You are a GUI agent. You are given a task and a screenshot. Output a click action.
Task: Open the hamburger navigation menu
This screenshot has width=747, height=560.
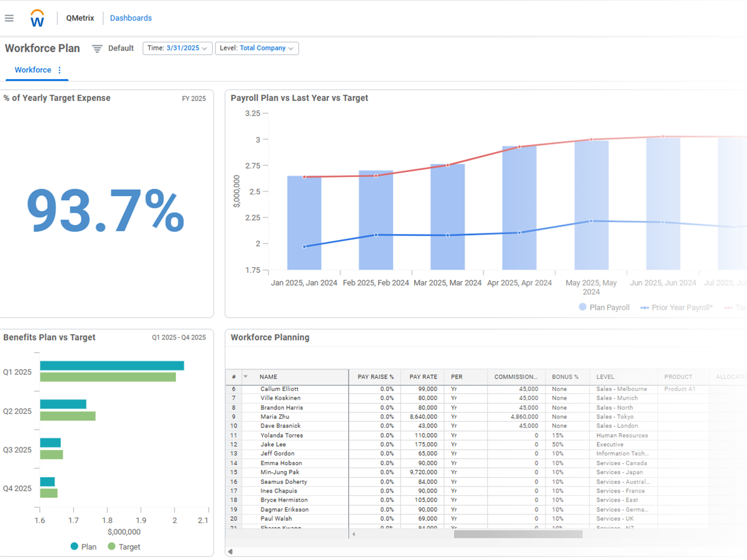click(9, 18)
